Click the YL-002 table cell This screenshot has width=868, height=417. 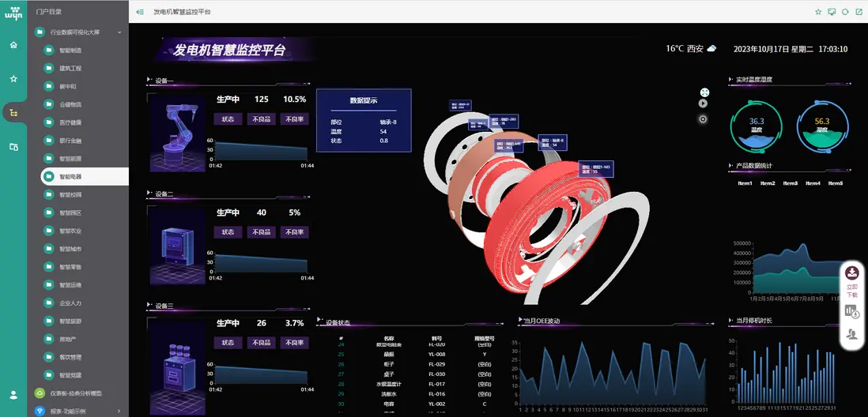click(x=436, y=404)
